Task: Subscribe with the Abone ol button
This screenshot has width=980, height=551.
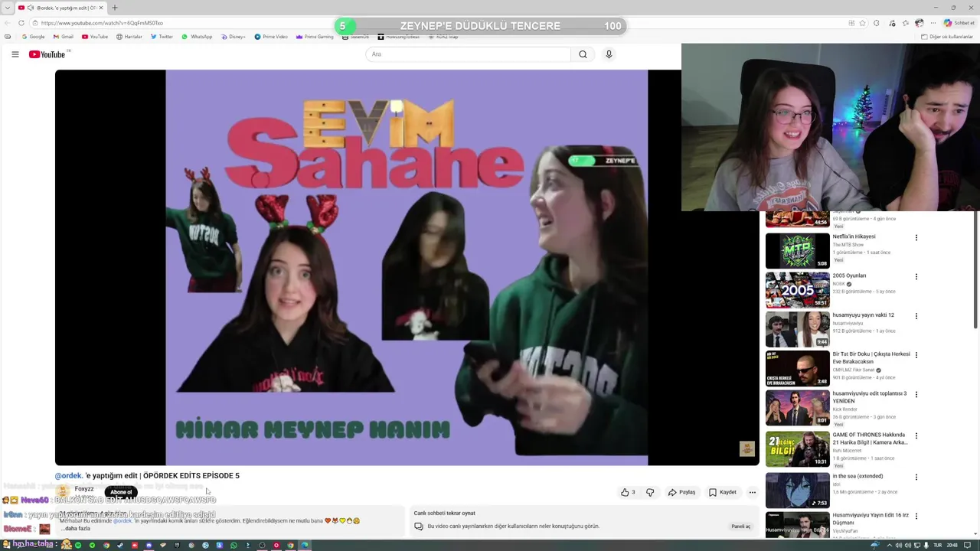Action: (x=121, y=492)
